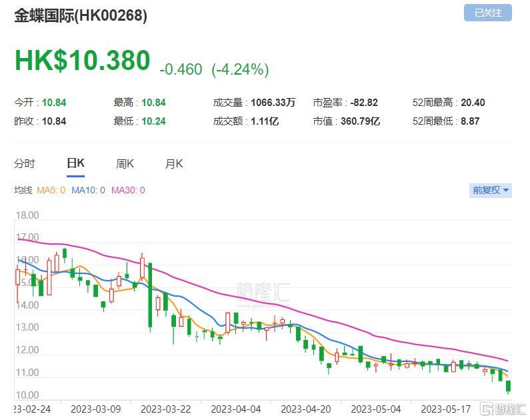
Task: Click the 52周最高 value 20.40
Action: pyautogui.click(x=473, y=103)
